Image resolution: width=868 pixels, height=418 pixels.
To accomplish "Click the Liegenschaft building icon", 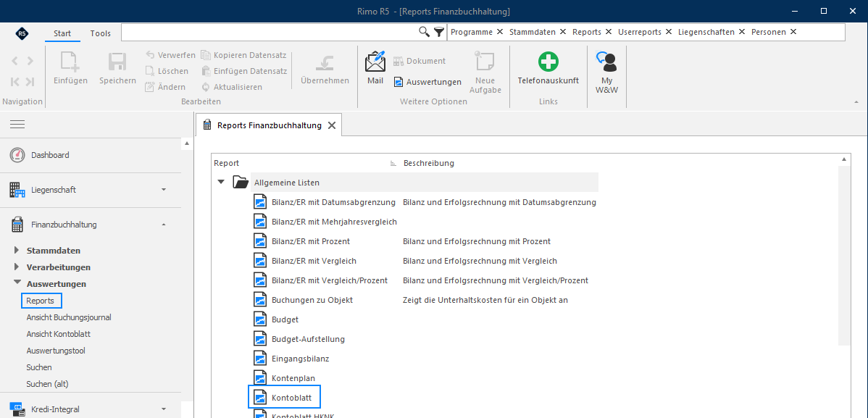I will 17,190.
